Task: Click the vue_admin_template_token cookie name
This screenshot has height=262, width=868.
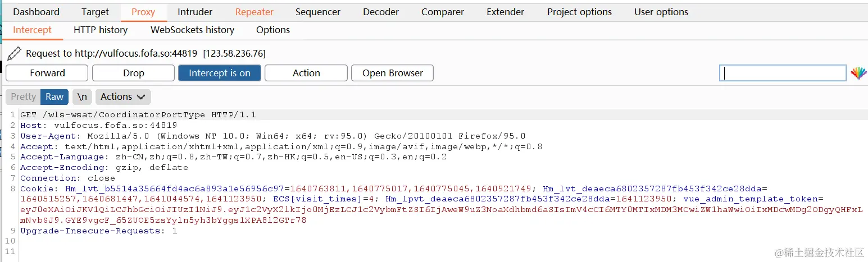Action: click(753, 199)
